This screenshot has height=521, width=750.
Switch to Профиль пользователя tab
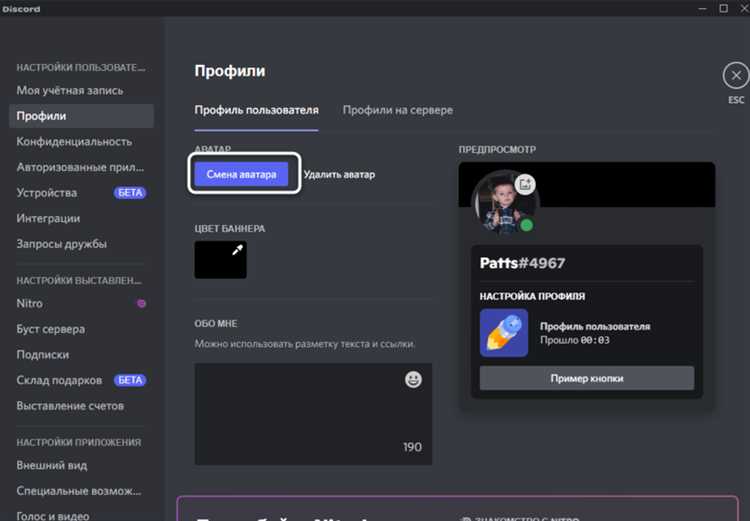coord(256,110)
